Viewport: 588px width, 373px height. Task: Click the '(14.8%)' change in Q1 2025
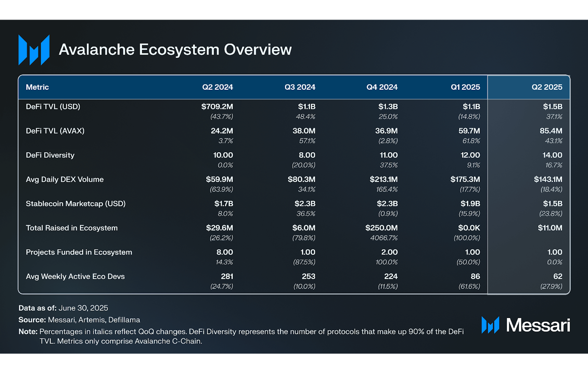[x=469, y=117]
